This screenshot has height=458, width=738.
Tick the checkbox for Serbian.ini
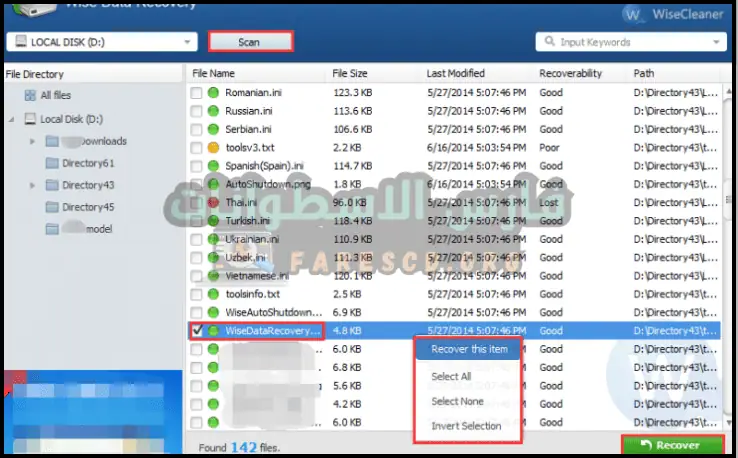[196, 129]
